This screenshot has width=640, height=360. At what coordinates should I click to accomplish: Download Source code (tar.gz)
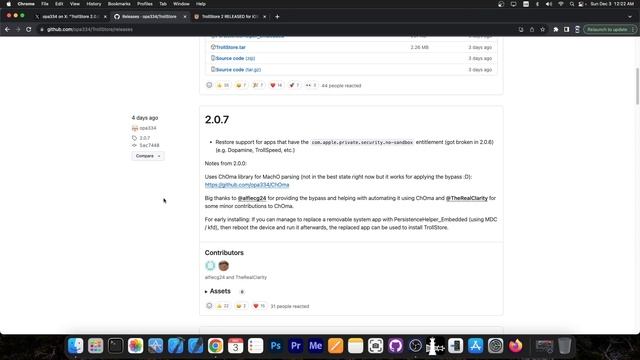(x=238, y=70)
